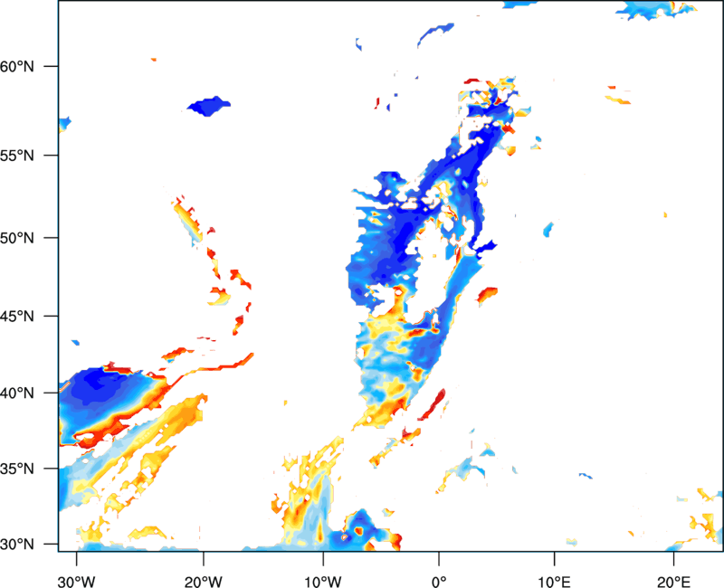Click the 40°N latitude label
This screenshot has height=588, width=724.
(x=17, y=393)
